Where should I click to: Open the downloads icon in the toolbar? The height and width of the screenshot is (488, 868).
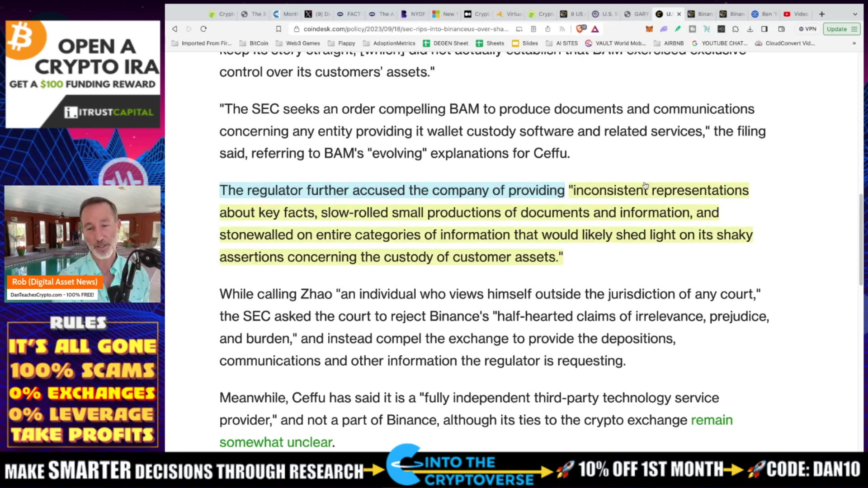(x=750, y=29)
